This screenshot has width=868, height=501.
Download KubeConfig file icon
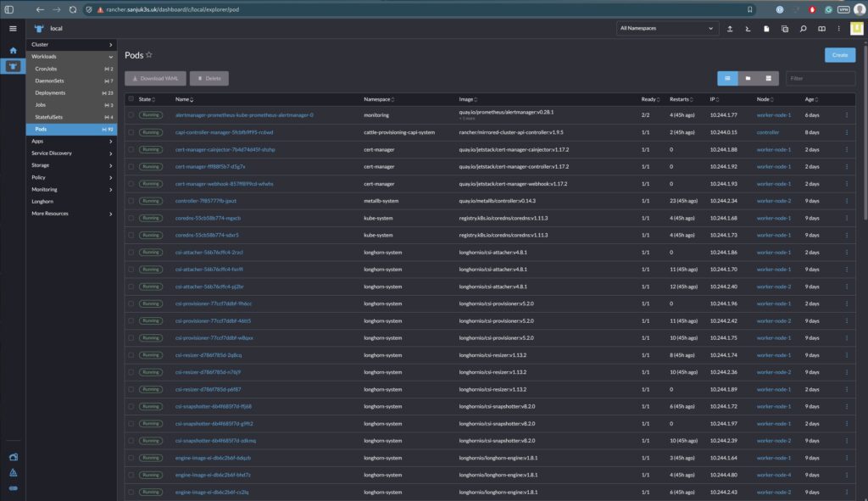click(x=766, y=28)
